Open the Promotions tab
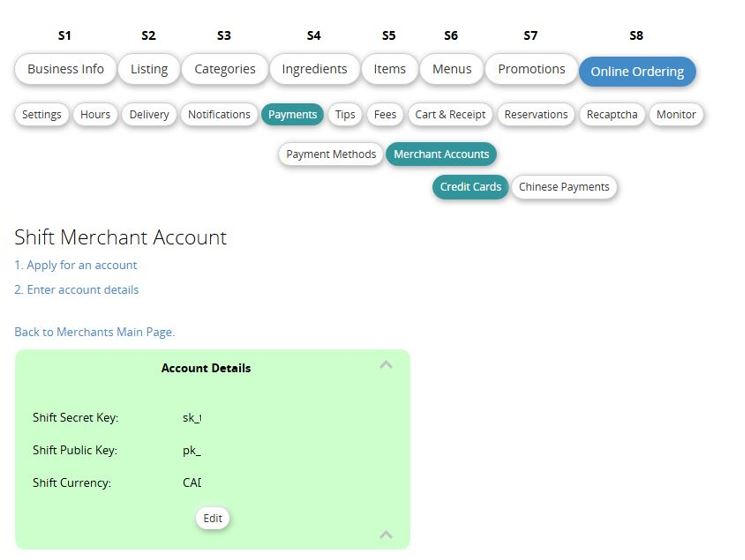Screen dimensions: 745x560 pos(531,69)
